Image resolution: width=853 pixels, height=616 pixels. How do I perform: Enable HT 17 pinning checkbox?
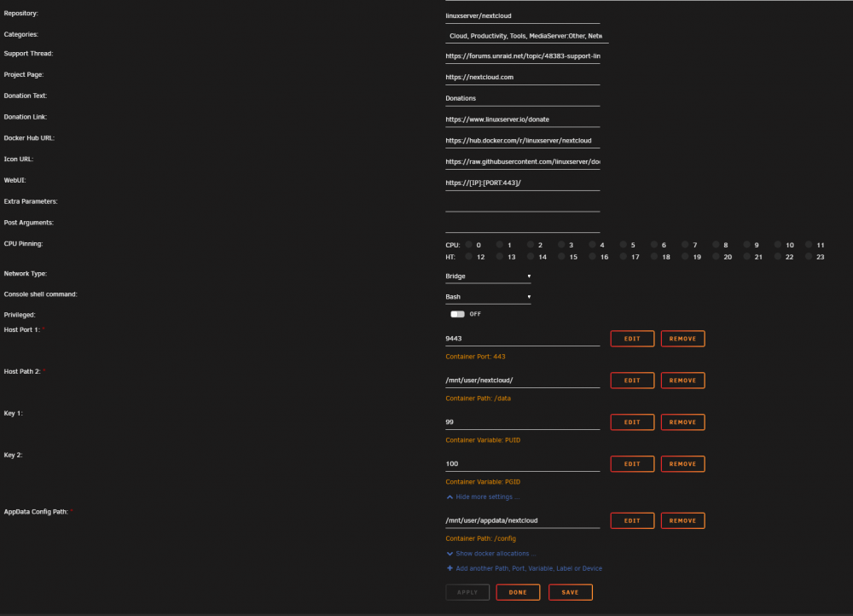click(623, 256)
